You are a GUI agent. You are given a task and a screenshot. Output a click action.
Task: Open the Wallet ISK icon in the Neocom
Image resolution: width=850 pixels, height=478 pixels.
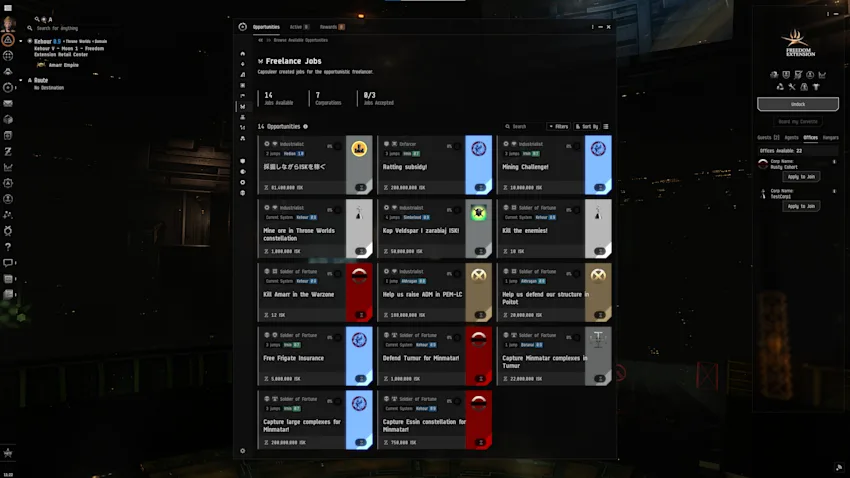tap(8, 151)
